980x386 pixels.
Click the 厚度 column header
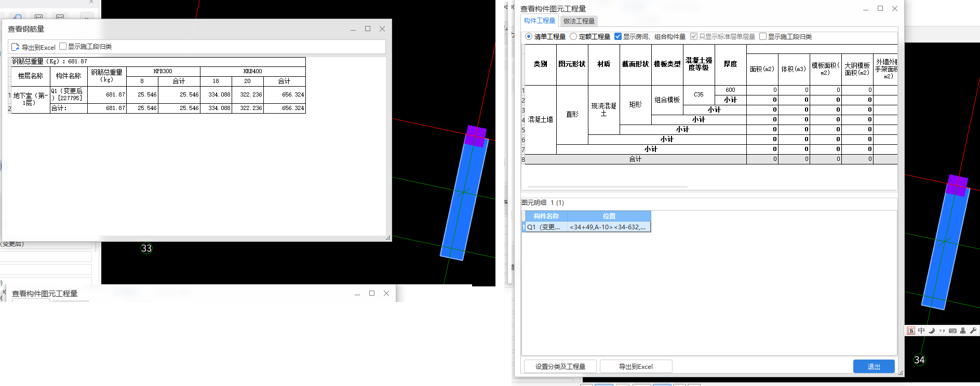730,64
